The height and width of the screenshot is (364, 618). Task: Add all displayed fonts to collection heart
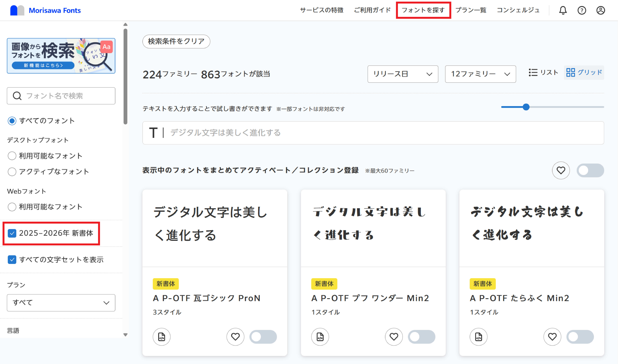click(x=561, y=170)
